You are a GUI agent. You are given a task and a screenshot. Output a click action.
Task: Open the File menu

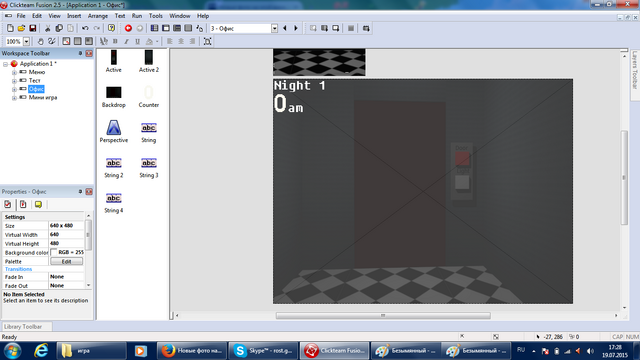(x=21, y=16)
